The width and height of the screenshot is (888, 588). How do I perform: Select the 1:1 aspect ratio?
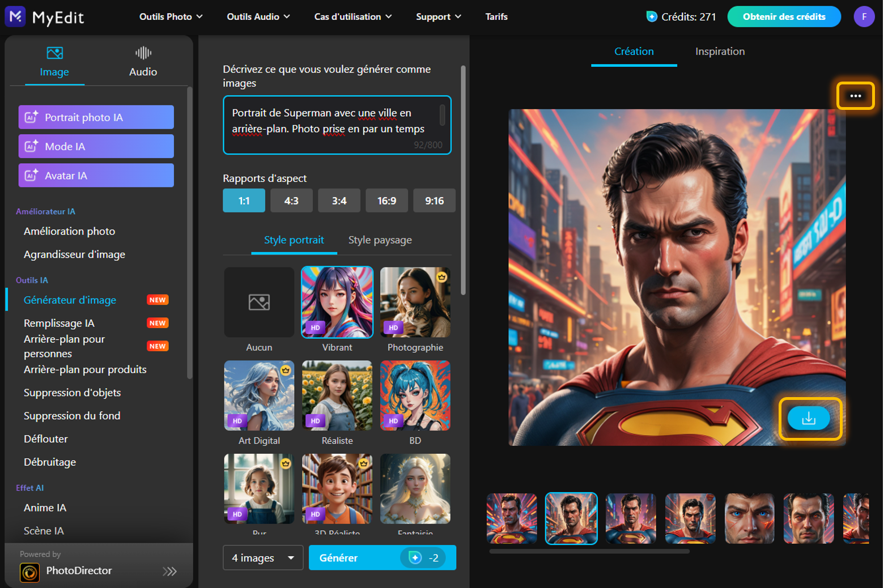tap(244, 201)
